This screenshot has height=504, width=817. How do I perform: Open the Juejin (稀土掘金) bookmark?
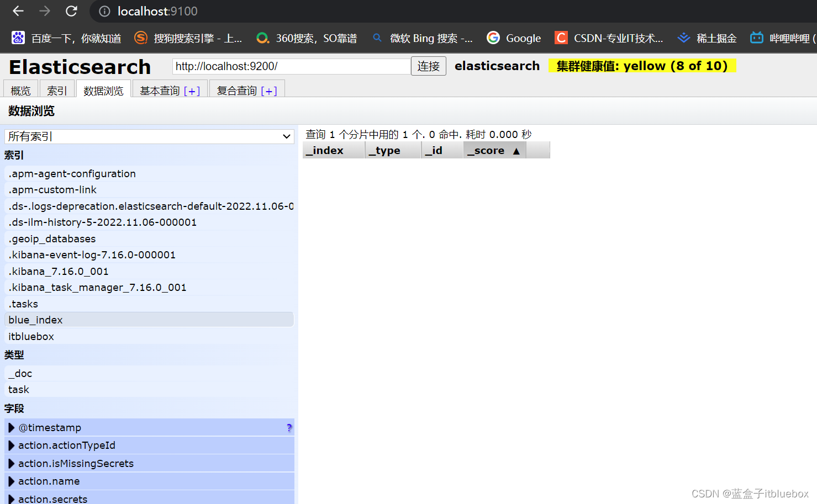pos(707,38)
